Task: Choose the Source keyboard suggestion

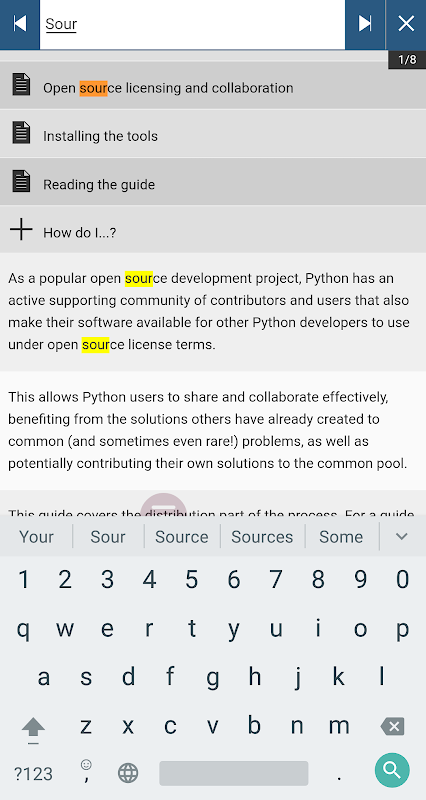Action: click(x=182, y=537)
